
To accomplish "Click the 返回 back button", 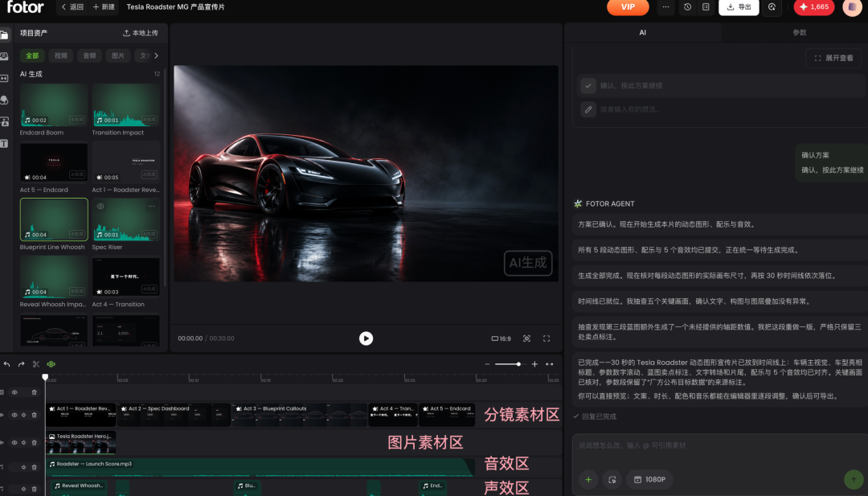I will pyautogui.click(x=72, y=6).
